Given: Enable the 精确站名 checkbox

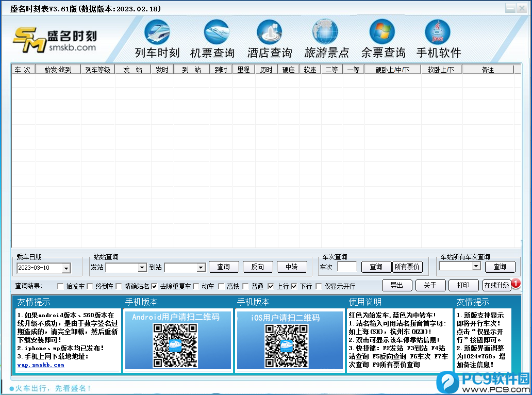Looking at the screenshot, I should click(119, 286).
